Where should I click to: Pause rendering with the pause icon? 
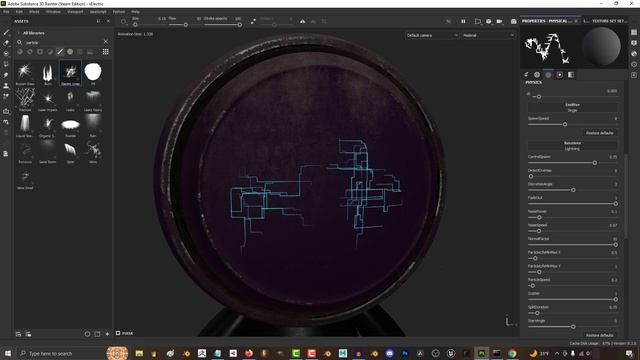(x=463, y=21)
